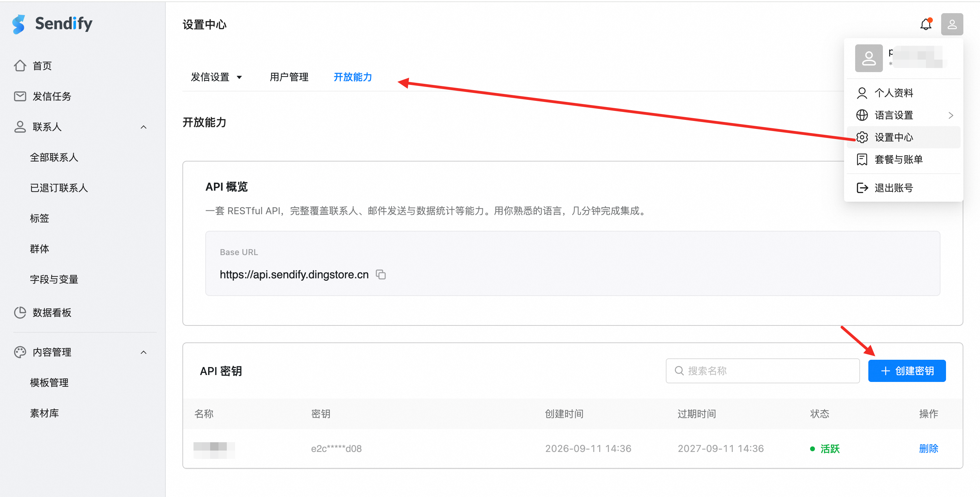Viewport: 980px width, 497px height.
Task: Click the profile icon for 个人资料
Action: [x=862, y=93]
